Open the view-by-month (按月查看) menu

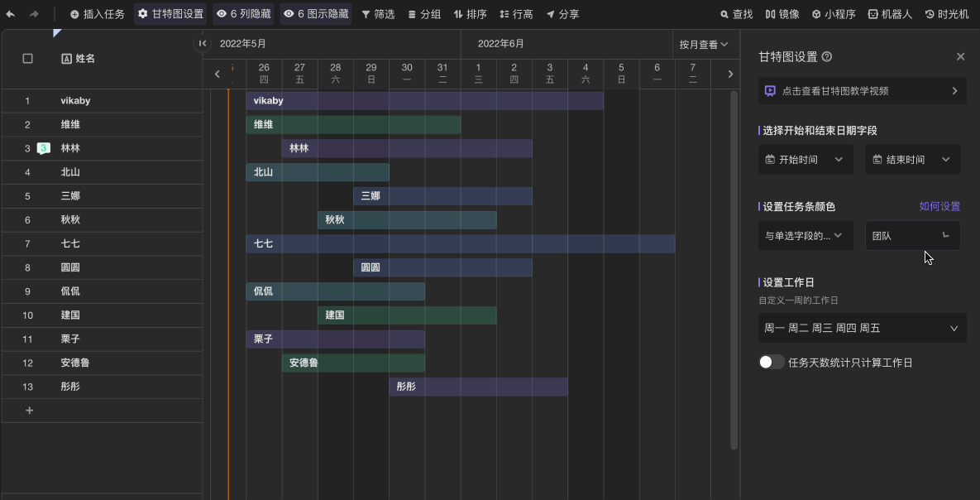click(x=704, y=45)
